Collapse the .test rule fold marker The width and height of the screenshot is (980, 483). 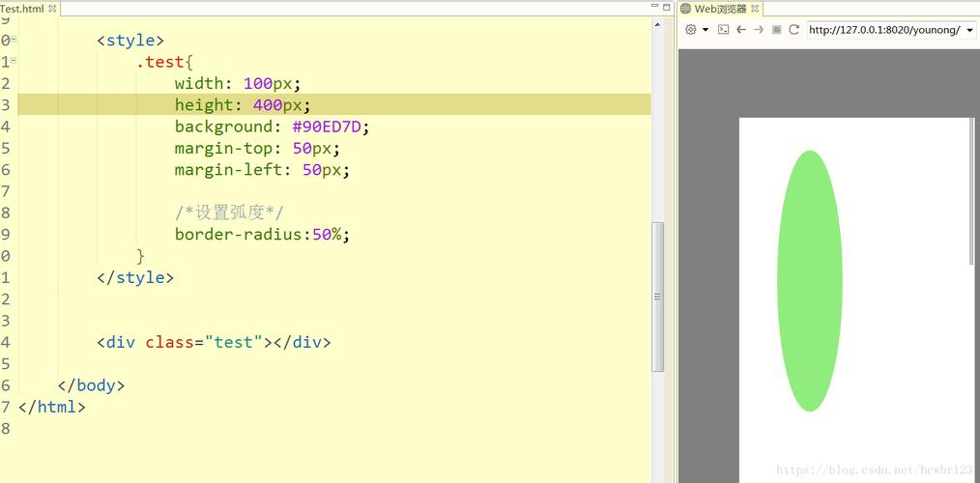point(14,62)
